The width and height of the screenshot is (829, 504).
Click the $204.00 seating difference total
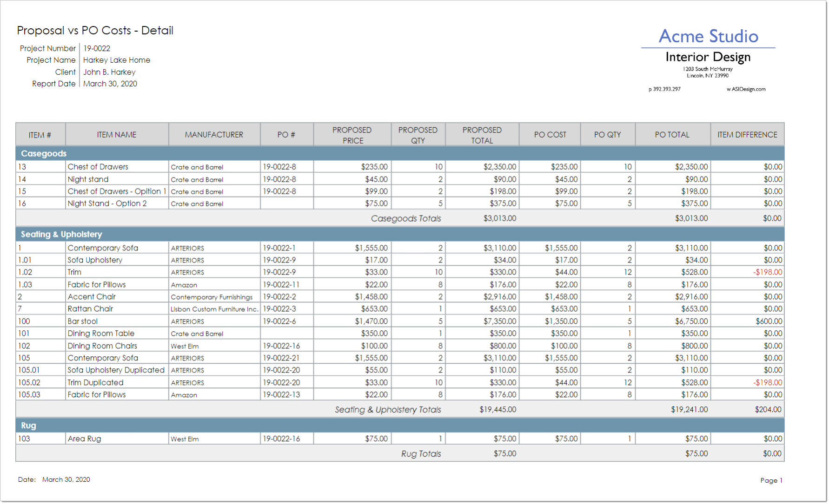click(768, 410)
